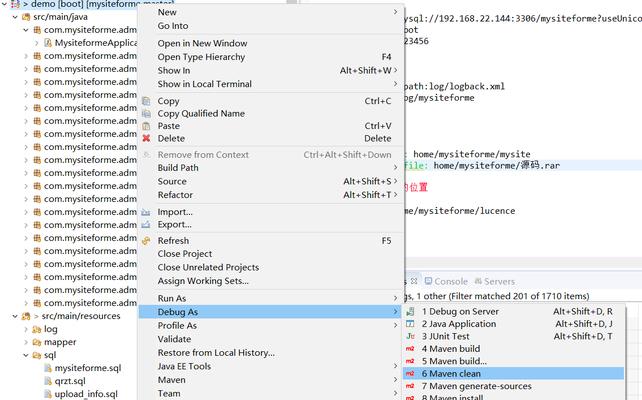
Task: Click the Paste clipboard icon
Action: point(147,126)
